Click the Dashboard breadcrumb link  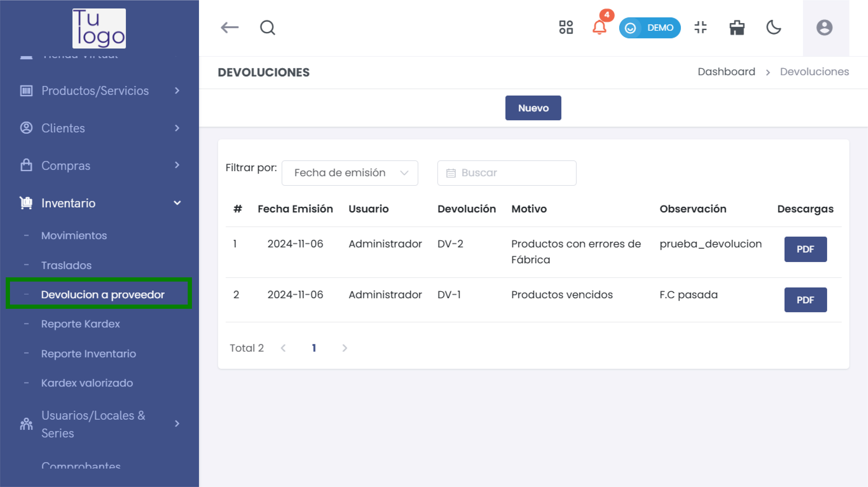coord(726,72)
